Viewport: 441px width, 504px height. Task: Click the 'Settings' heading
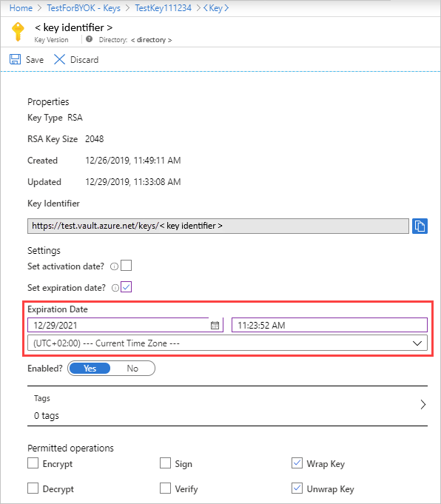[44, 251]
